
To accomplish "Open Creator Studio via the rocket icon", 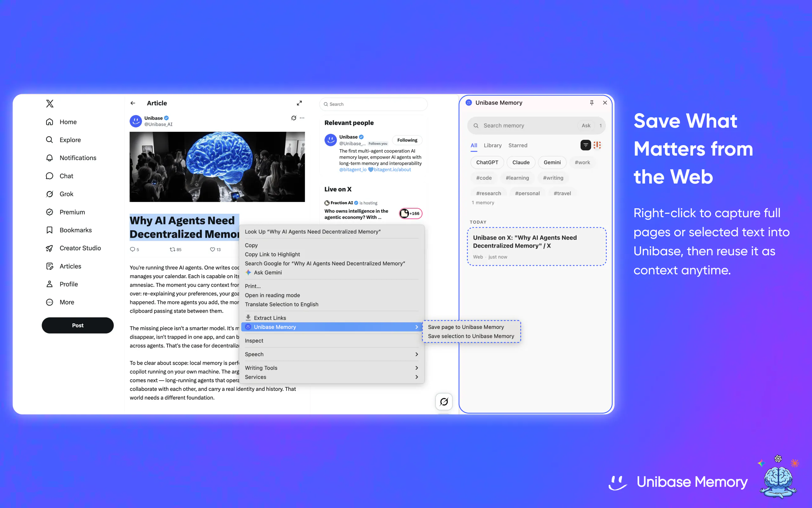I will click(x=49, y=248).
